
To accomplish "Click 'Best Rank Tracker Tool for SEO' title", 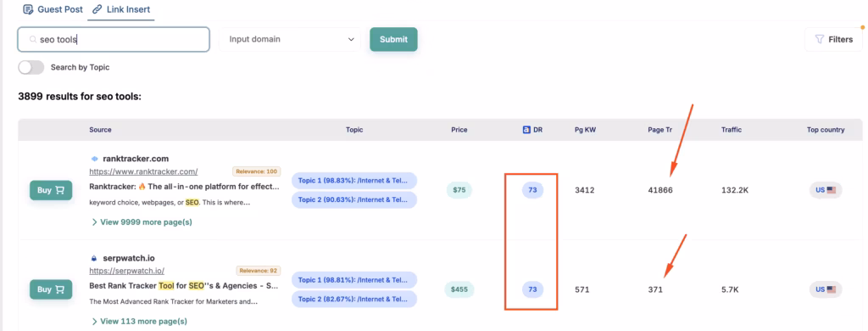I will [x=184, y=286].
